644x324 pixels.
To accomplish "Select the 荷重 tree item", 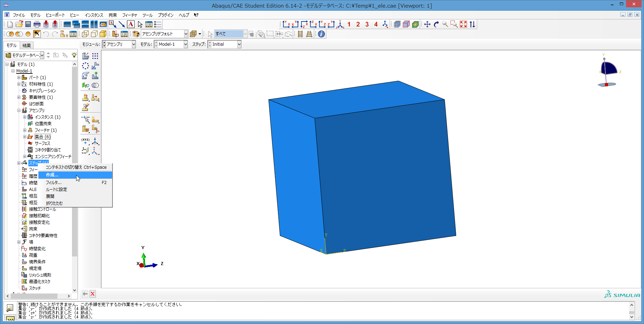I will pos(33,255).
